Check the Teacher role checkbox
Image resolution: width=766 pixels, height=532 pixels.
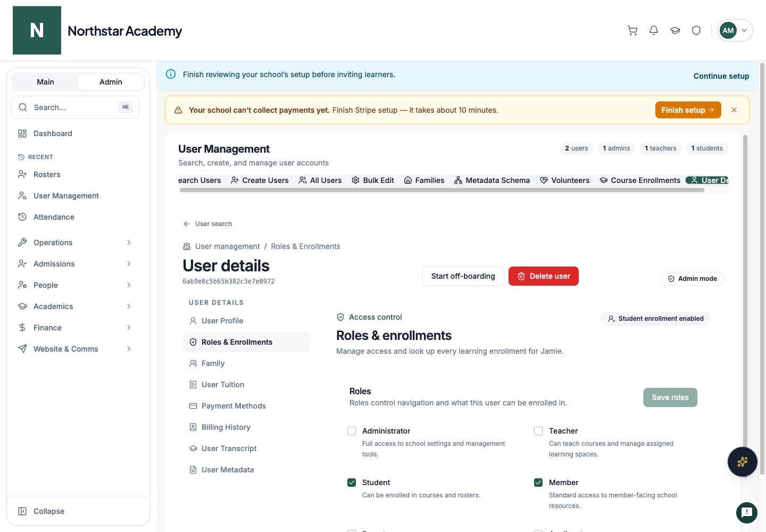click(538, 431)
